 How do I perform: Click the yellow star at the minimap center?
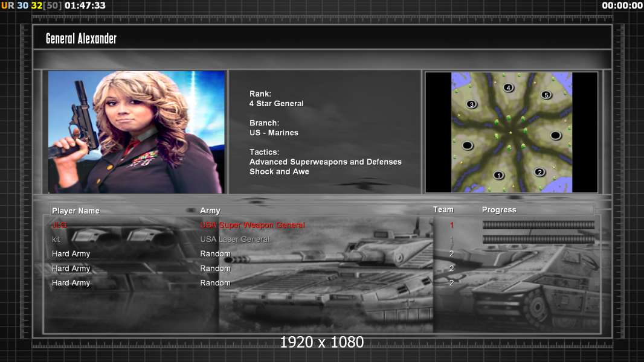tap(511, 132)
